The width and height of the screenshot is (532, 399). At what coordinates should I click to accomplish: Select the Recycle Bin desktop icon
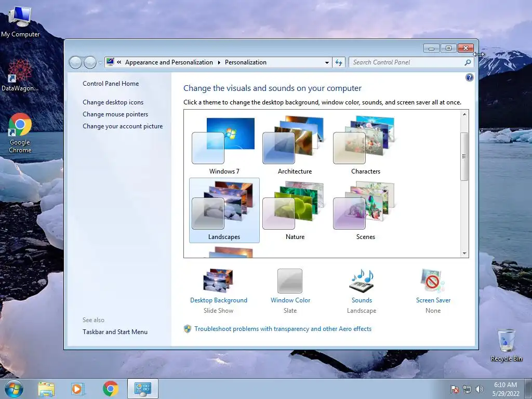pos(506,345)
